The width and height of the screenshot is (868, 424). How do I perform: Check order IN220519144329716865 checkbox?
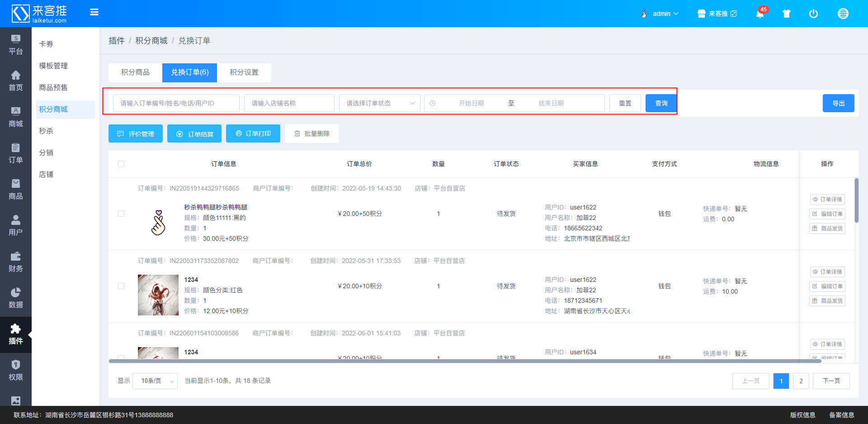pyautogui.click(x=121, y=214)
